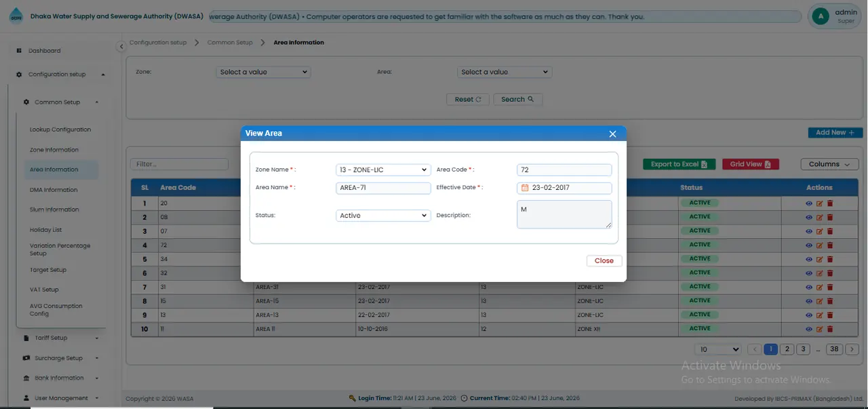The image size is (868, 409).
Task: Click the Add New button
Action: [835, 133]
